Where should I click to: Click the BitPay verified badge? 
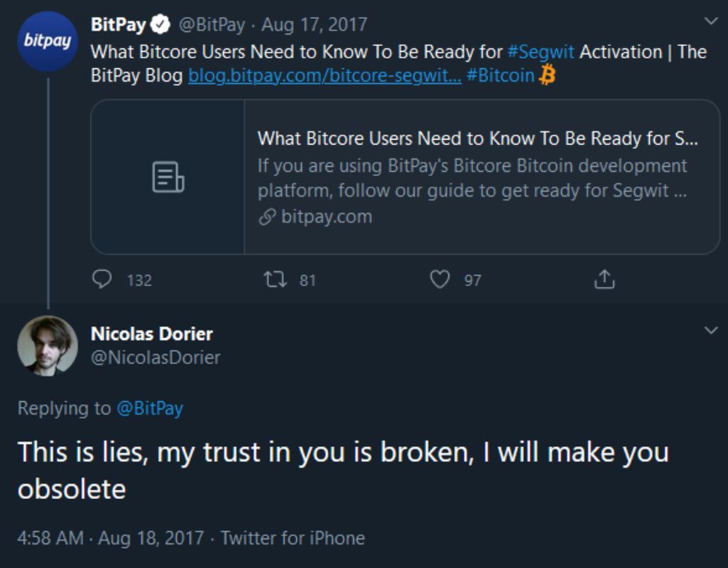(x=161, y=25)
